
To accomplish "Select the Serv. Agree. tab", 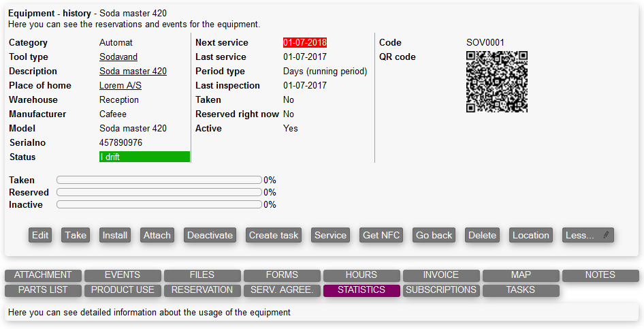I will tap(282, 290).
